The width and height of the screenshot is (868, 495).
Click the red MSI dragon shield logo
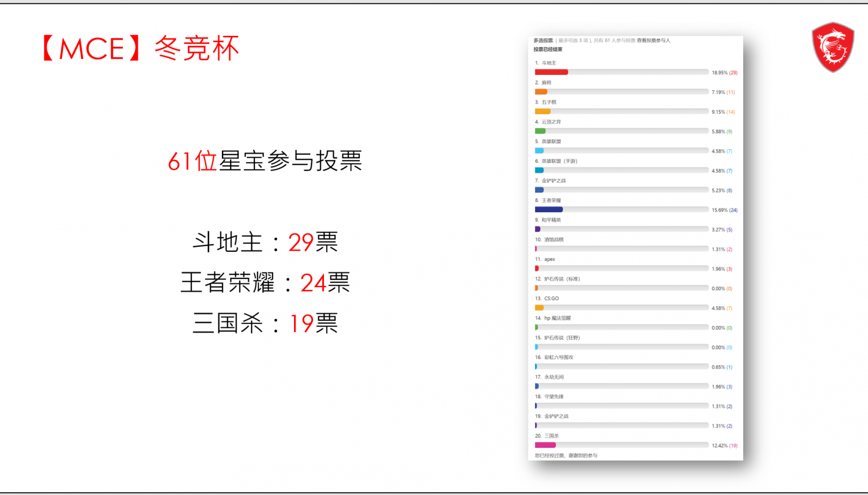tap(833, 47)
